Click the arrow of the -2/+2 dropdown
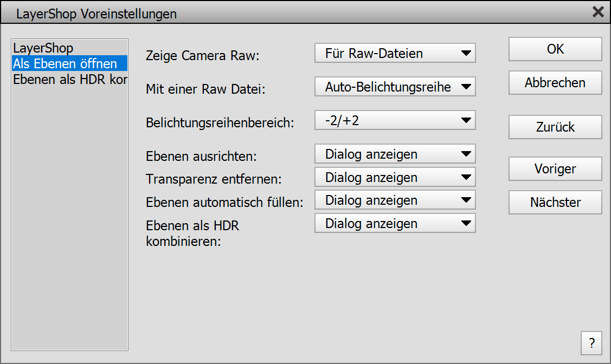 (x=466, y=121)
